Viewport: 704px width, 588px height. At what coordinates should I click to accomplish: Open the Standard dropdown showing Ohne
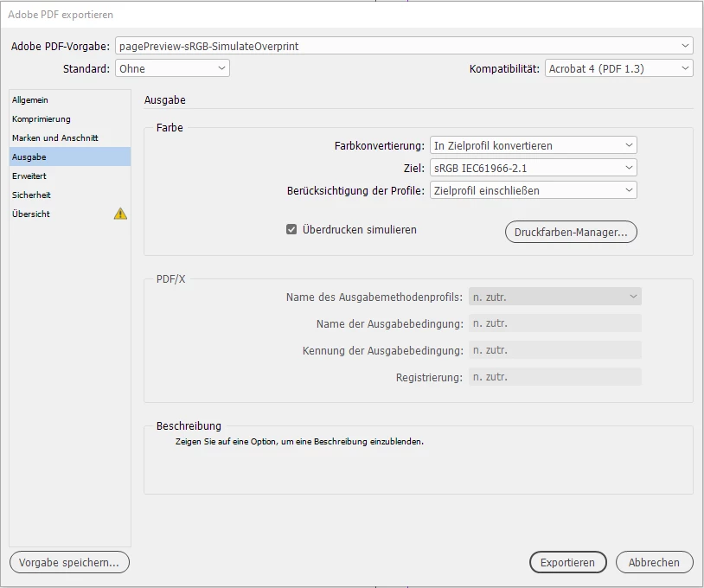click(172, 68)
